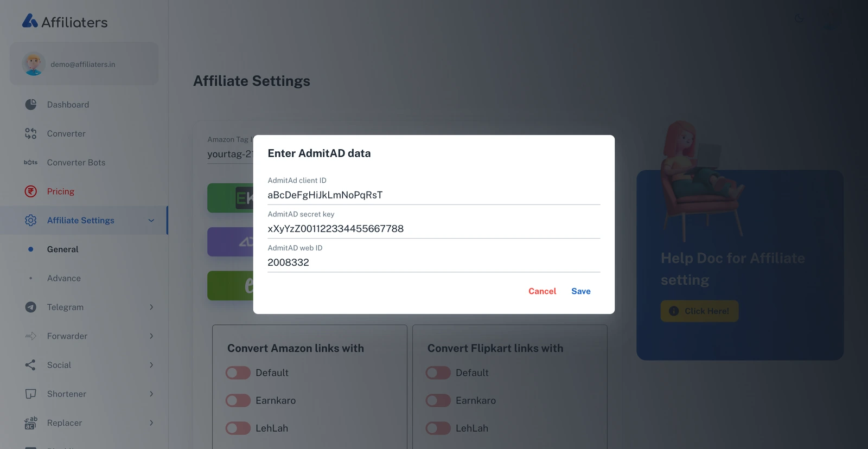This screenshot has height=449, width=868.
Task: Expand the Forwarder submenu chevron
Action: (151, 336)
